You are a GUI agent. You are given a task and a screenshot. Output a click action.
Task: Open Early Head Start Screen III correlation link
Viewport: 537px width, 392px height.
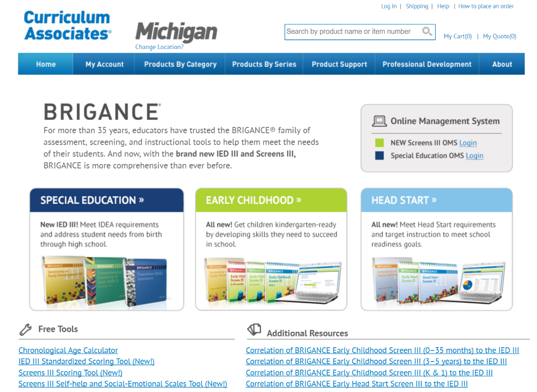(357, 384)
